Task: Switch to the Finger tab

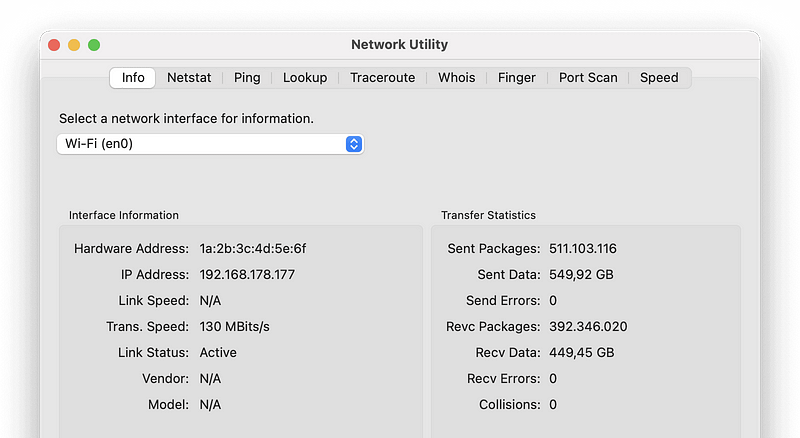Action: point(517,78)
